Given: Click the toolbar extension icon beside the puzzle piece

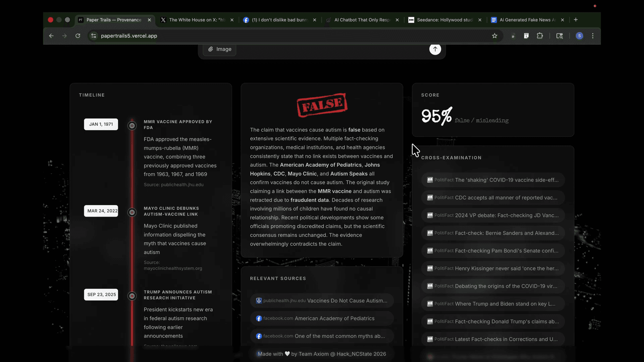Looking at the screenshot, I should (526, 36).
